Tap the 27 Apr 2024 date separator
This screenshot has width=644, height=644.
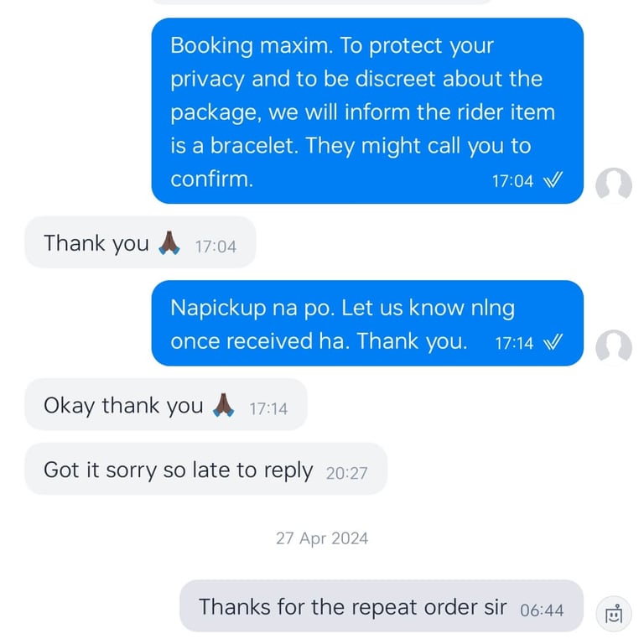pyautogui.click(x=322, y=538)
